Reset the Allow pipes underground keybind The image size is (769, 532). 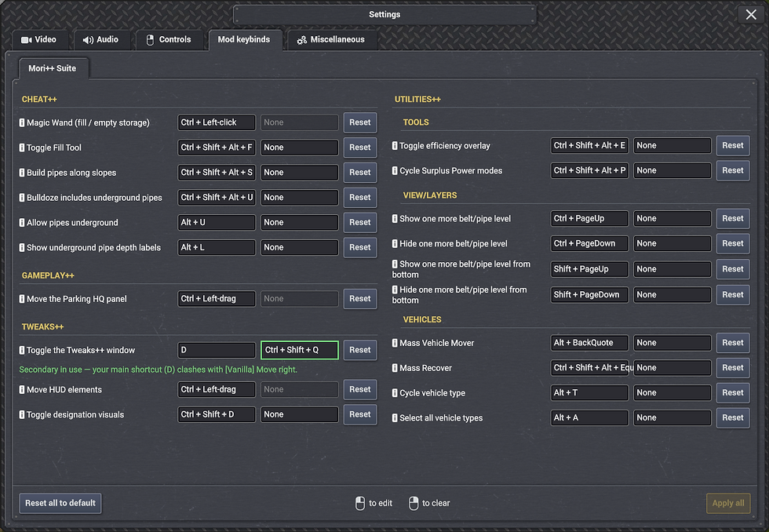360,223
